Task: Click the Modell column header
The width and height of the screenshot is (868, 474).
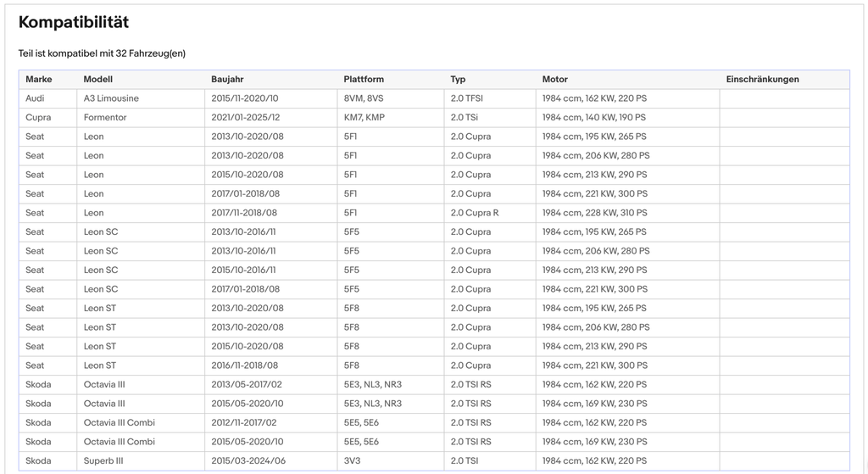Action: click(98, 79)
